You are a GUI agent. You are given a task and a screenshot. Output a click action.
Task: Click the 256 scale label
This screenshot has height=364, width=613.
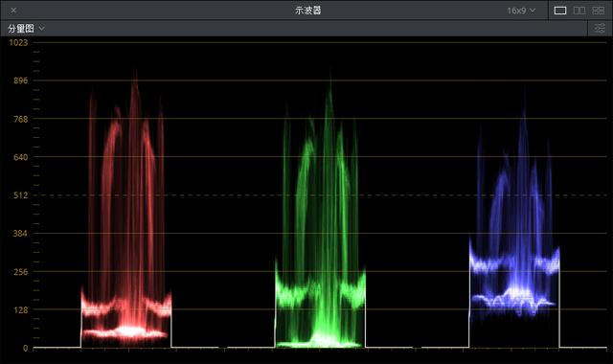[x=21, y=272]
